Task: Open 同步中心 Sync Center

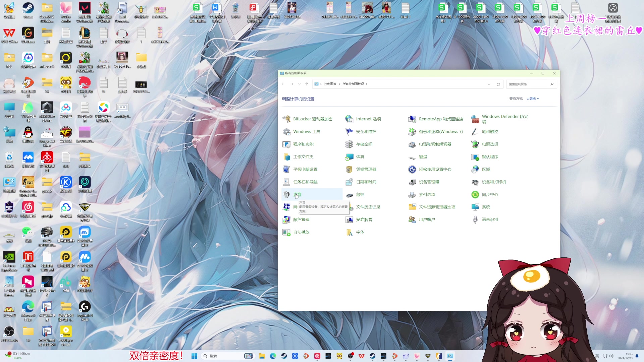Action: point(485,195)
